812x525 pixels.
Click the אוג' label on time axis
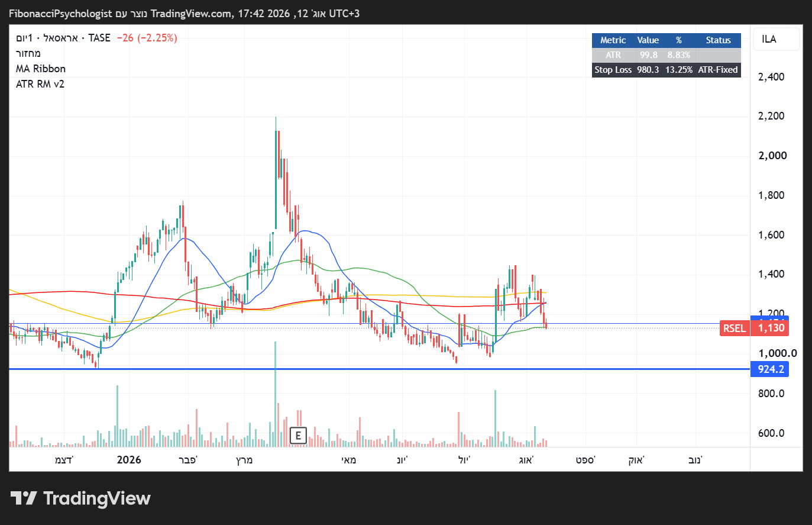click(x=526, y=460)
